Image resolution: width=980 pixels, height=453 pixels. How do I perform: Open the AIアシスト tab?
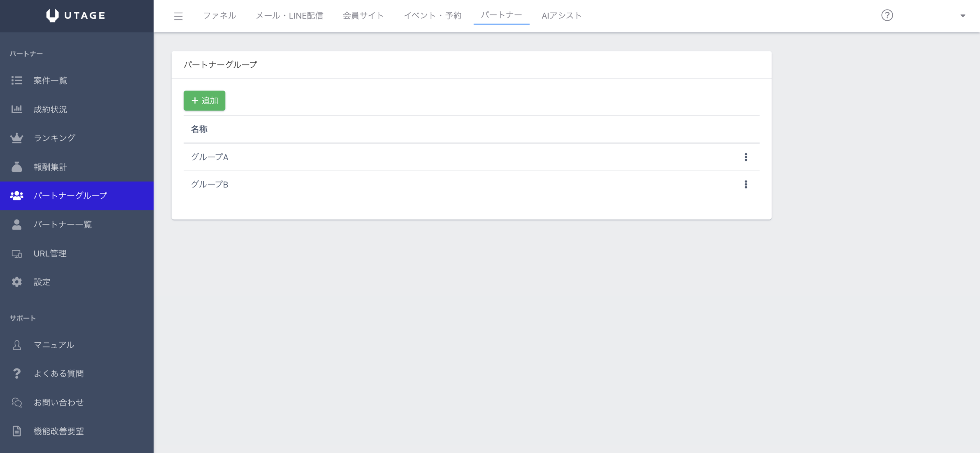(x=561, y=16)
